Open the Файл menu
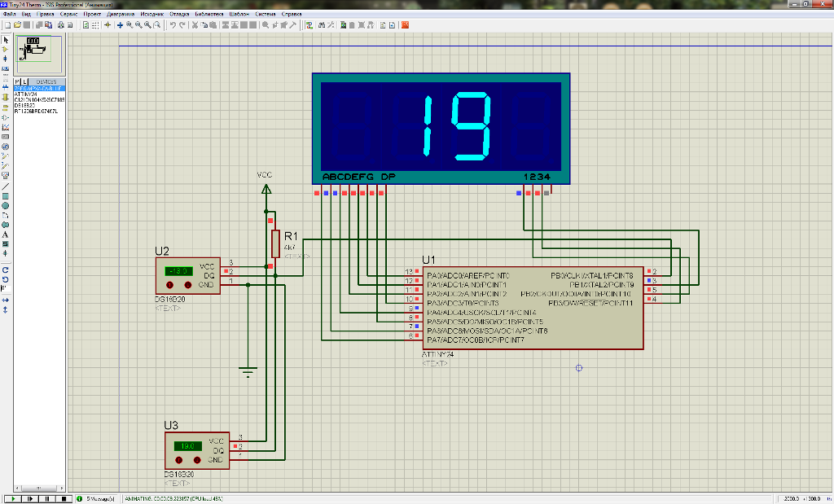The image size is (834, 504). pyautogui.click(x=9, y=14)
